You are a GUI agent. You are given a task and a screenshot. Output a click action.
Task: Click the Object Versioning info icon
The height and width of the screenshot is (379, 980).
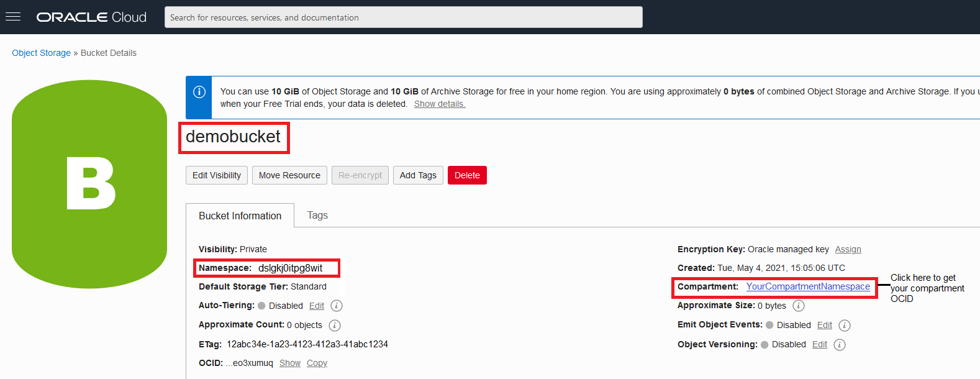(840, 345)
